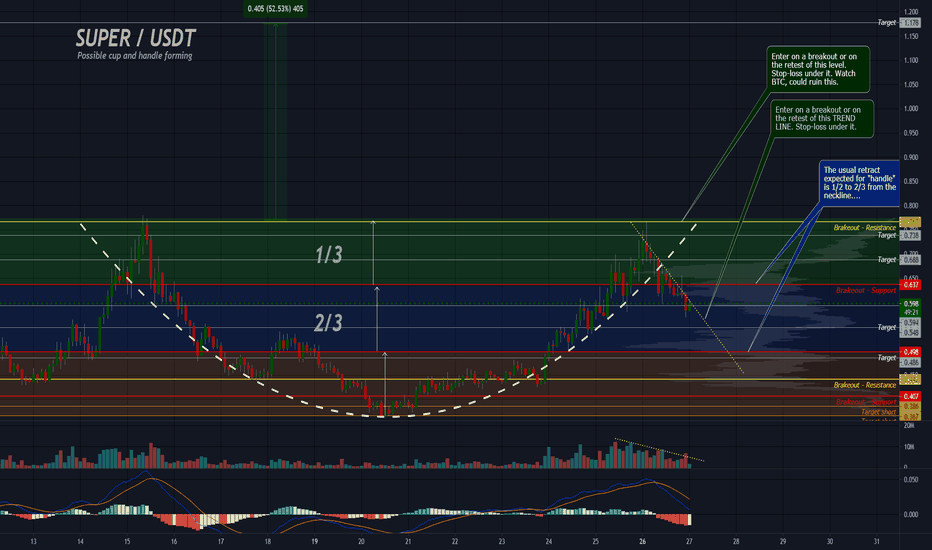The image size is (932, 550).
Task: Select the 2/3 zone label
Action: tap(328, 323)
